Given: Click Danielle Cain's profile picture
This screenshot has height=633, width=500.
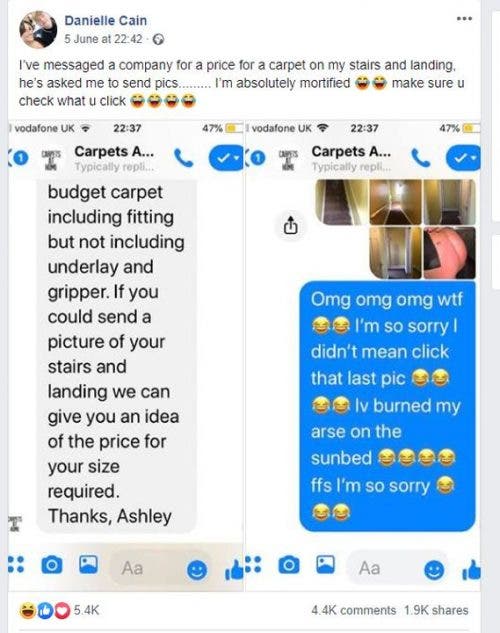Looking at the screenshot, I should (38, 29).
